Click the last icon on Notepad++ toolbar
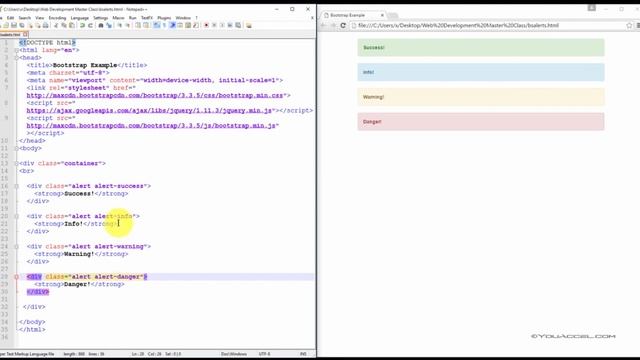Image resolution: width=640 pixels, height=360 pixels. click(249, 25)
